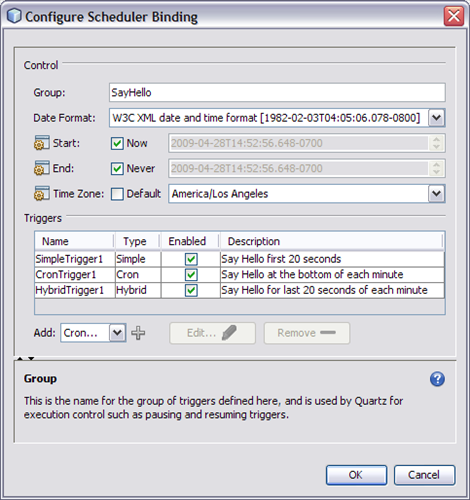470x500 pixels.
Task: Click the Remove button
Action: click(307, 333)
